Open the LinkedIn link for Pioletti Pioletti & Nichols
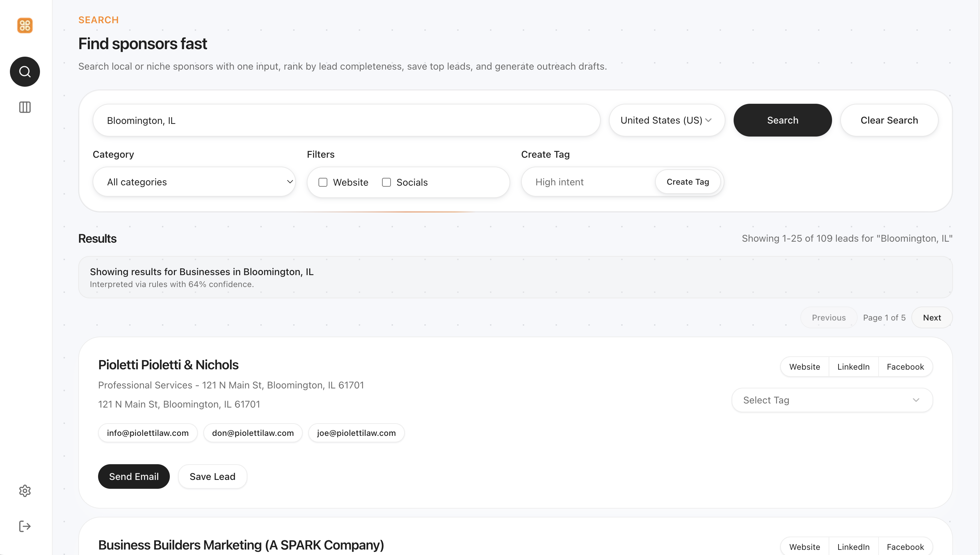Image resolution: width=980 pixels, height=555 pixels. point(853,367)
